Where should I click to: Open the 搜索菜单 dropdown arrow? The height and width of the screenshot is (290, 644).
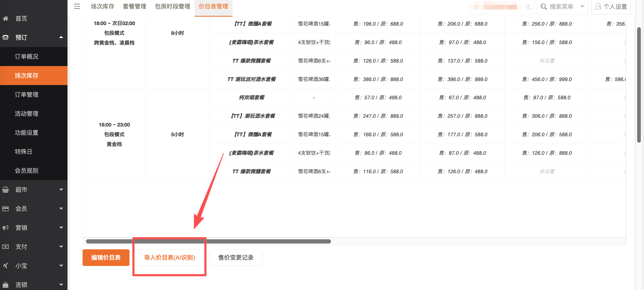click(x=582, y=7)
